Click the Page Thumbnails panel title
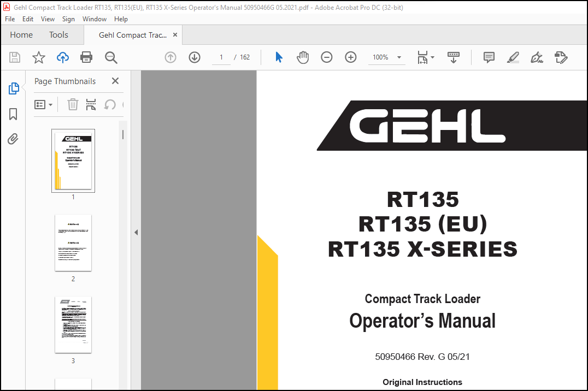Viewport: 588px width, 391px height. (x=65, y=81)
